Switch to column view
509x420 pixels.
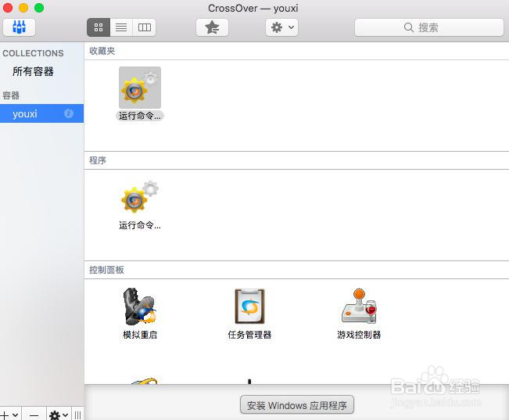(144, 27)
